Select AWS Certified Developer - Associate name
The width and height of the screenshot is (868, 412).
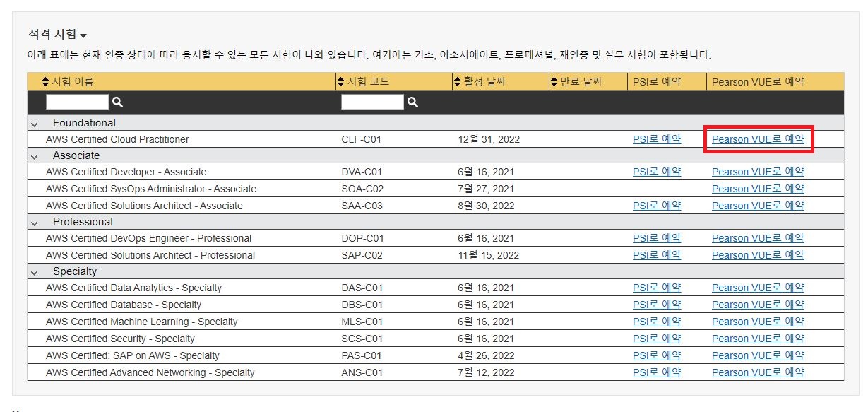click(126, 172)
